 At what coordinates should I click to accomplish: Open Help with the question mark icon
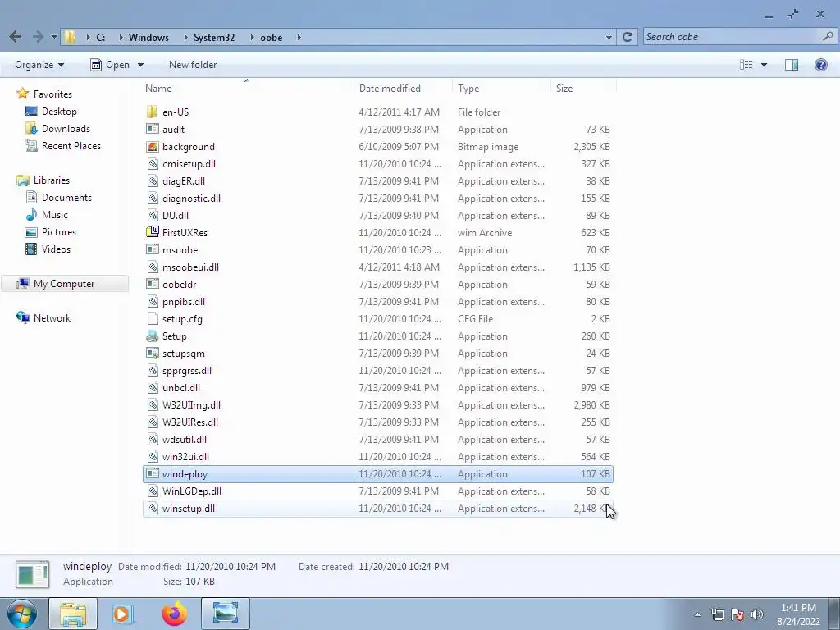coord(820,65)
